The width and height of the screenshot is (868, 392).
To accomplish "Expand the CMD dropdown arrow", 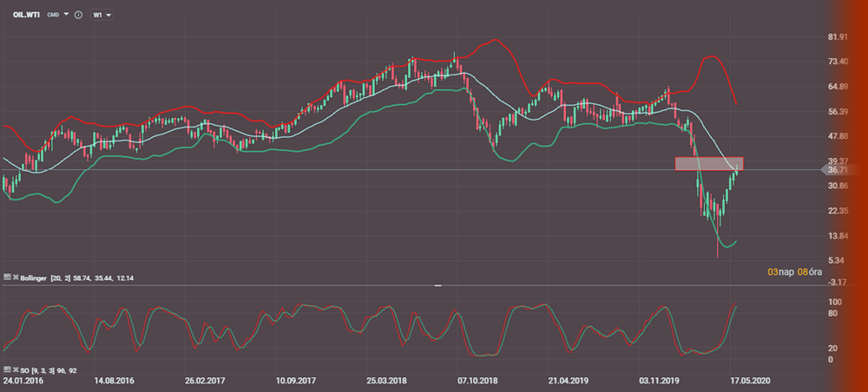I will coord(66,16).
